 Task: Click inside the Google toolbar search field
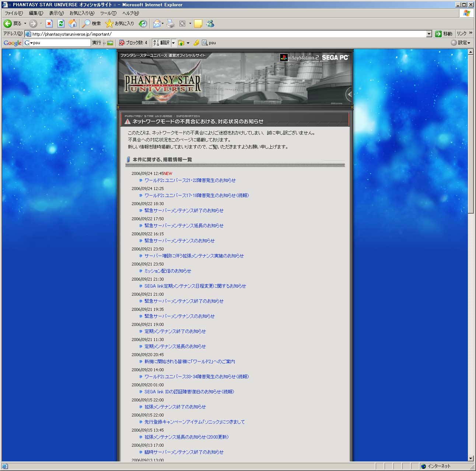[61, 43]
